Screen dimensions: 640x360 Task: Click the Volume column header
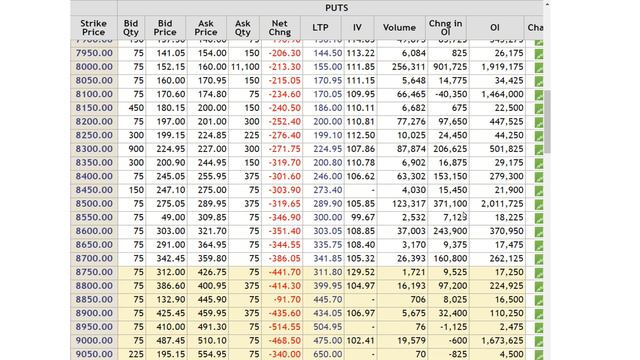[399, 28]
